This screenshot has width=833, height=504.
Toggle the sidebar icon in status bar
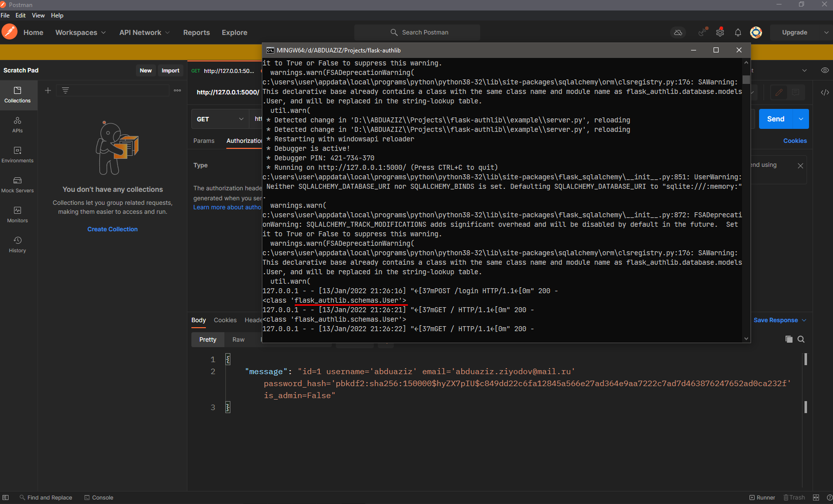5,498
